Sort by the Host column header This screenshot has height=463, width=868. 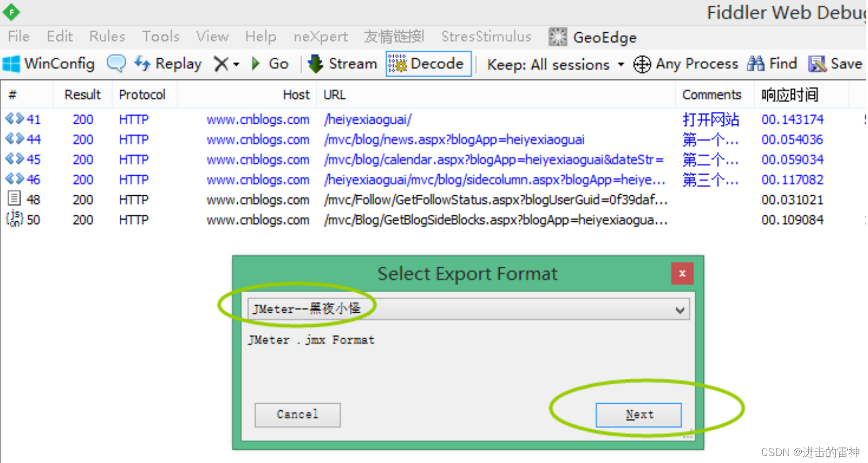247,94
